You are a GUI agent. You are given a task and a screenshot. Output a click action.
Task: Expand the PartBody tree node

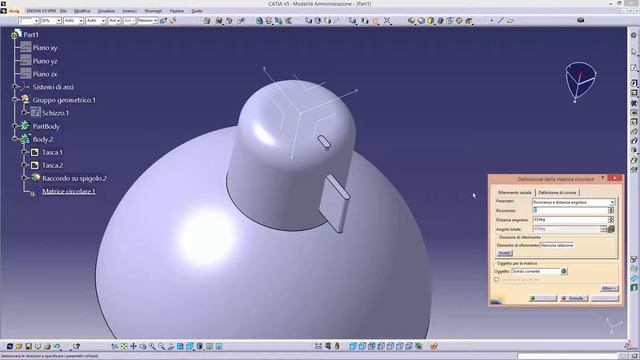(15, 126)
